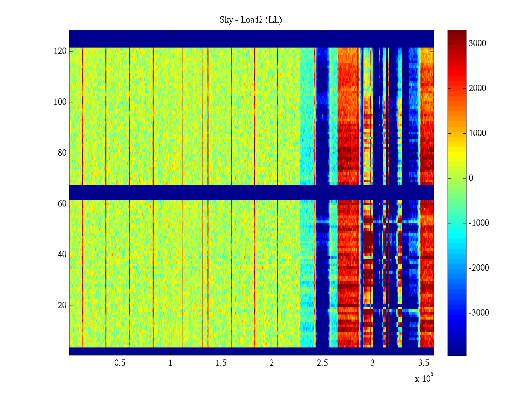Screen dimensions: 532x399
Task: Click the x-axis tick label 3.5
Action: pos(423,363)
